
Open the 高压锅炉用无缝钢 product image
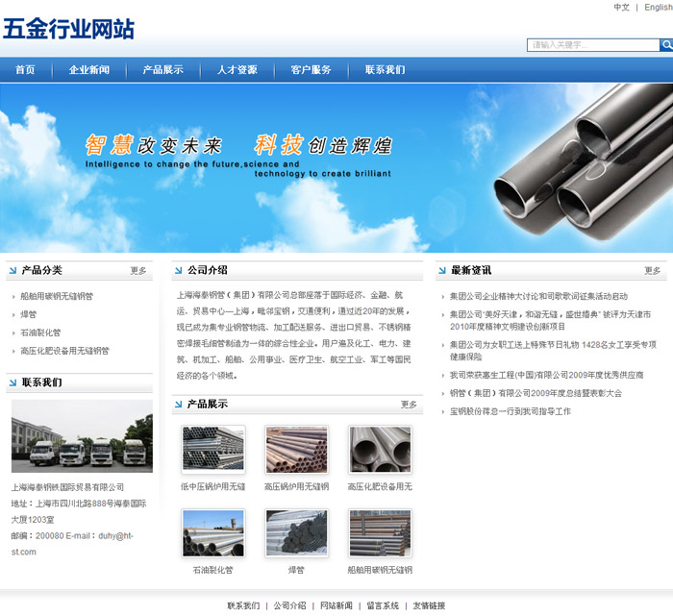coord(296,449)
